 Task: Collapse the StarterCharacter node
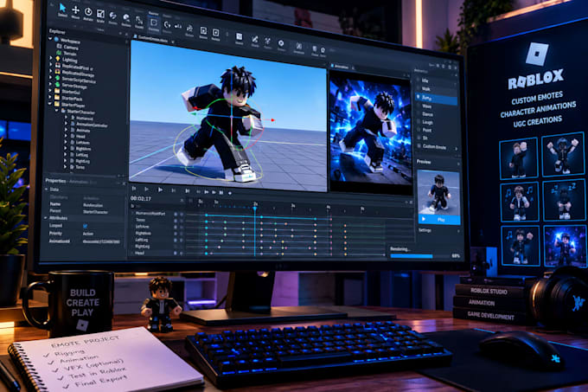[56, 110]
